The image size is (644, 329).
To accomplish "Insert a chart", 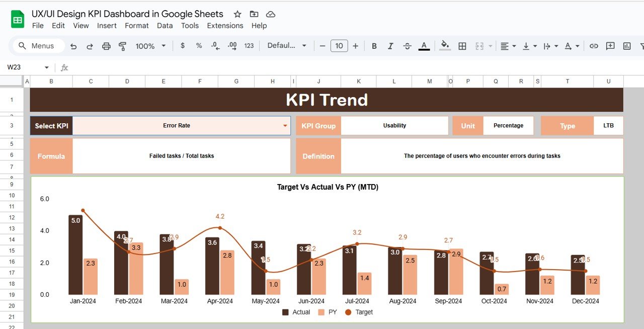I will [627, 46].
